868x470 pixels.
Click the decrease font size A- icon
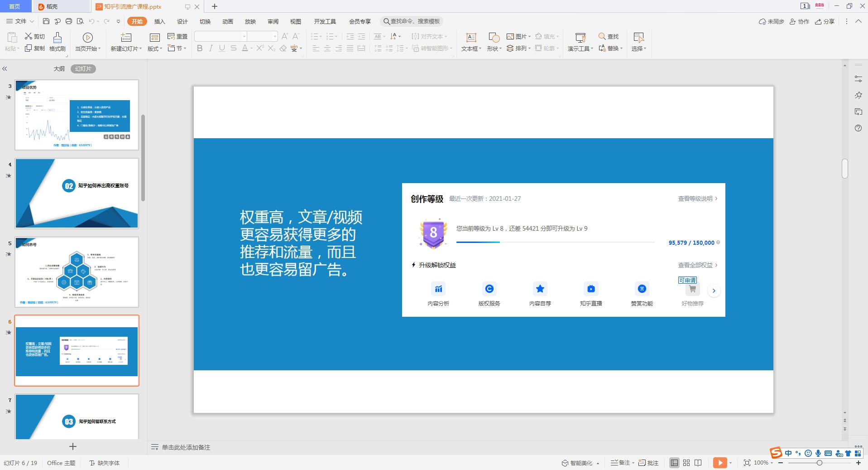click(296, 36)
